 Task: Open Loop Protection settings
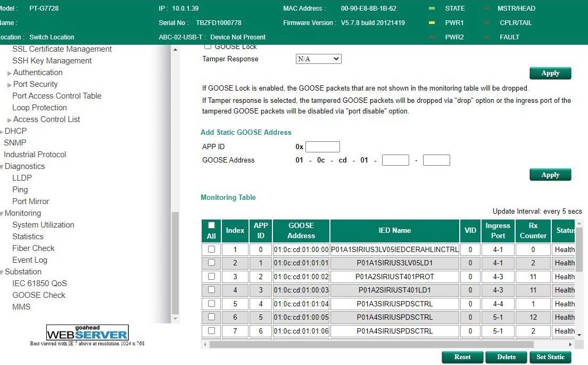coord(39,108)
